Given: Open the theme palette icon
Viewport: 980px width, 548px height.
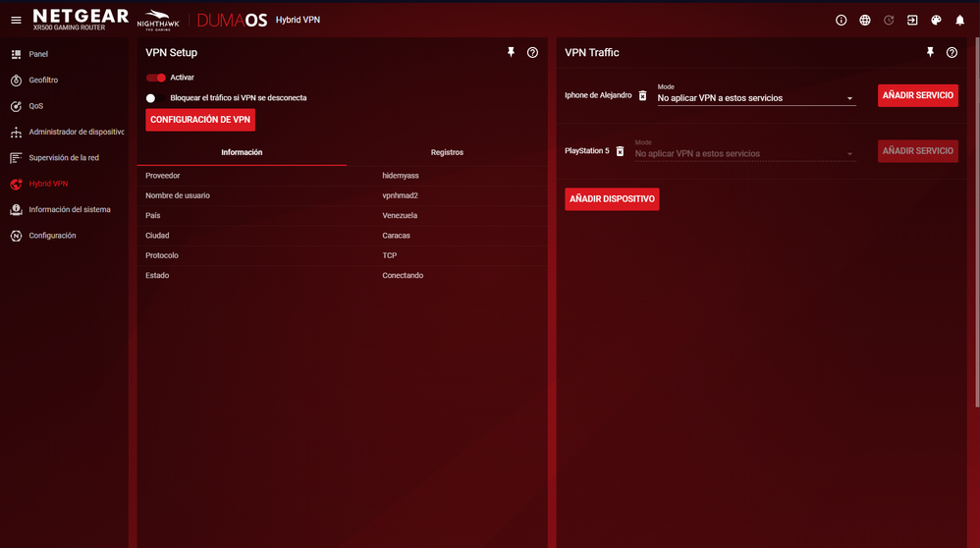Looking at the screenshot, I should point(936,20).
